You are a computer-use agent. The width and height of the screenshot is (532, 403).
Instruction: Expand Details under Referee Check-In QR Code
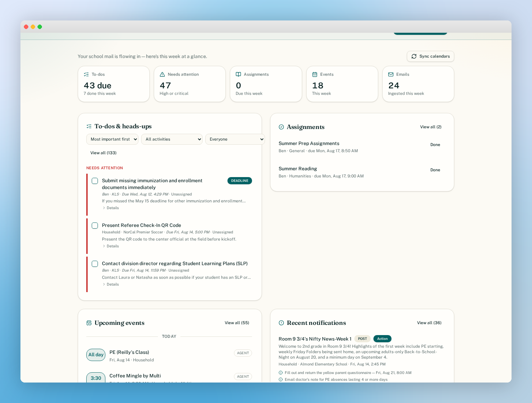(x=111, y=246)
